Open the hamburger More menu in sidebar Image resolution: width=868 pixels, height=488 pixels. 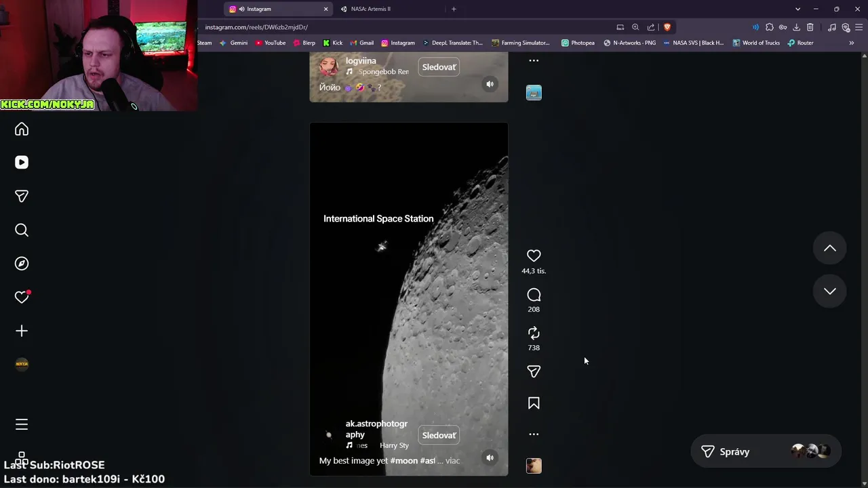pos(22,424)
